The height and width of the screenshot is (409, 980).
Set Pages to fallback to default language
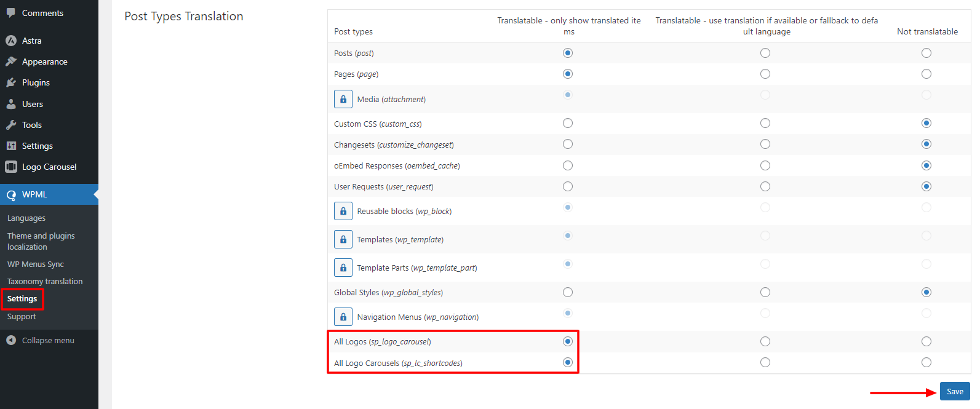point(765,74)
